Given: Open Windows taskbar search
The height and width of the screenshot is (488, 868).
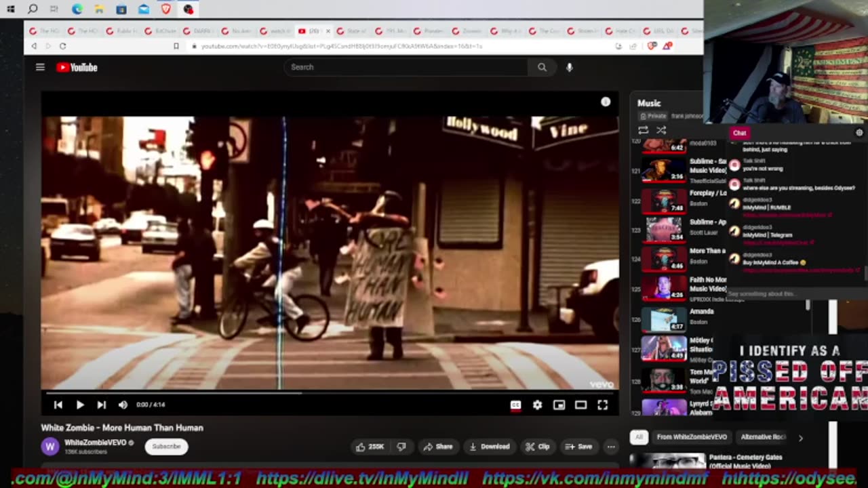Looking at the screenshot, I should coord(33,9).
